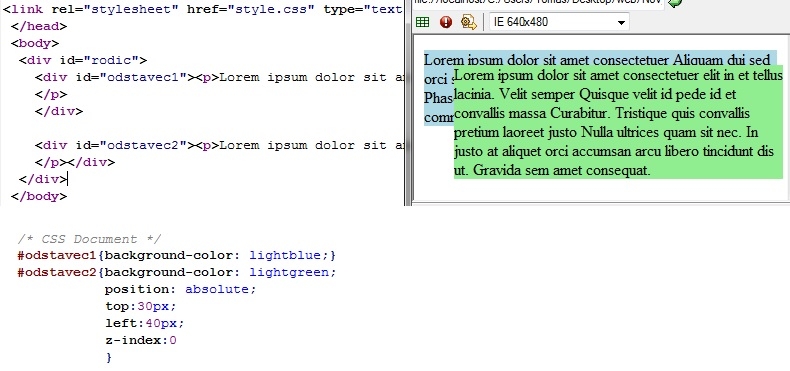Click the lightgreen color value in CSS
The width and height of the screenshot is (790, 371).
(x=288, y=273)
